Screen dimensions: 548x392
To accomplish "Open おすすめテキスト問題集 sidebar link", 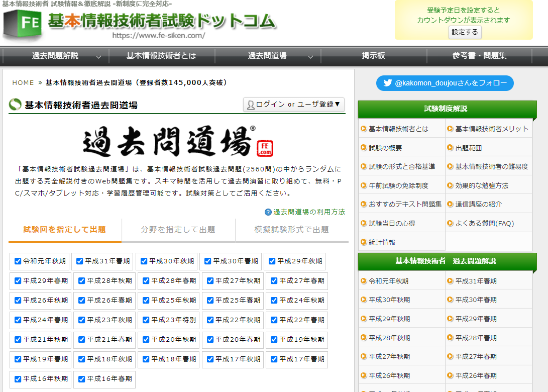I will point(405,204).
